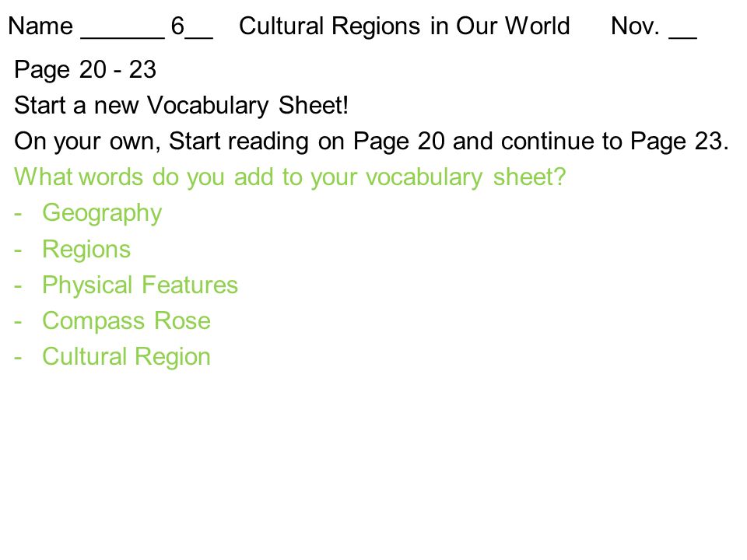The height and width of the screenshot is (560, 747).
Task: Select the word Geography
Action: 102,213
